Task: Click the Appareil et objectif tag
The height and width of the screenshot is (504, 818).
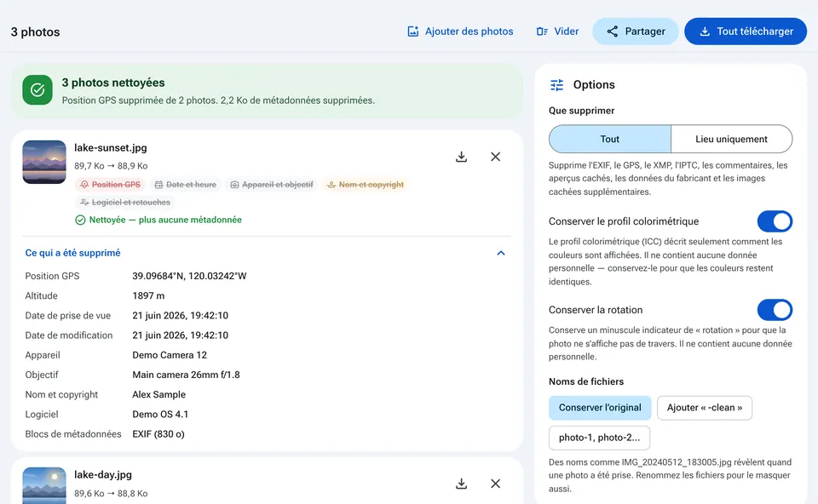Action: 272,185
